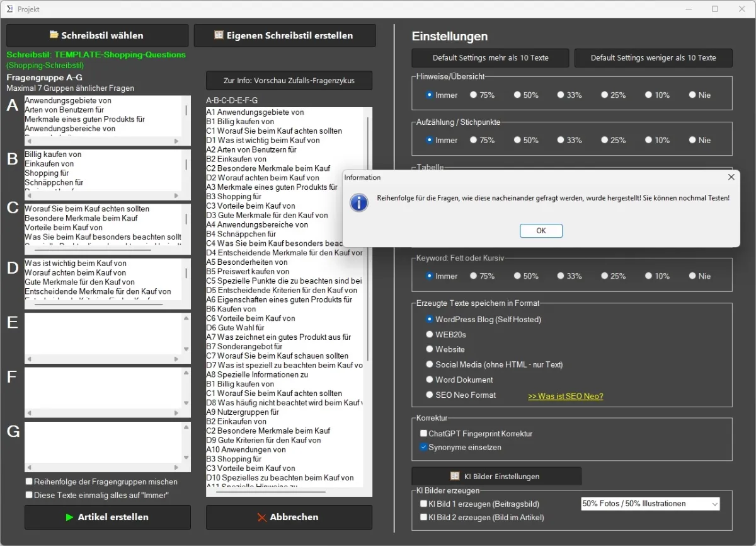Apply Default Settings mehr als 10 Texte
The width and height of the screenshot is (756, 546).
tap(490, 58)
